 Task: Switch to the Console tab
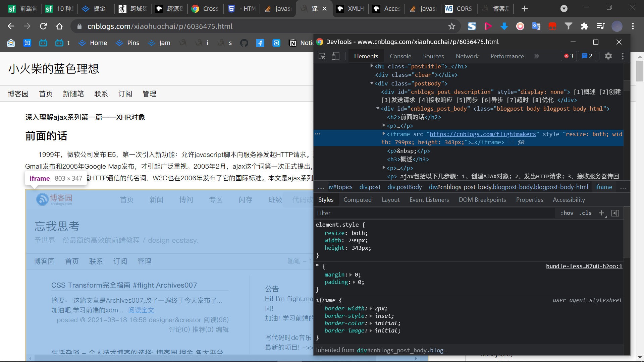coord(400,56)
